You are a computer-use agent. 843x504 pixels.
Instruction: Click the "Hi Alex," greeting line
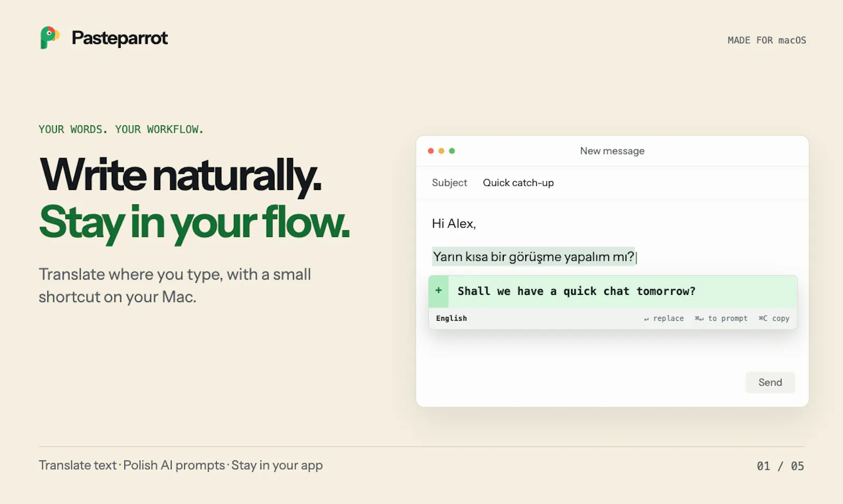point(454,224)
